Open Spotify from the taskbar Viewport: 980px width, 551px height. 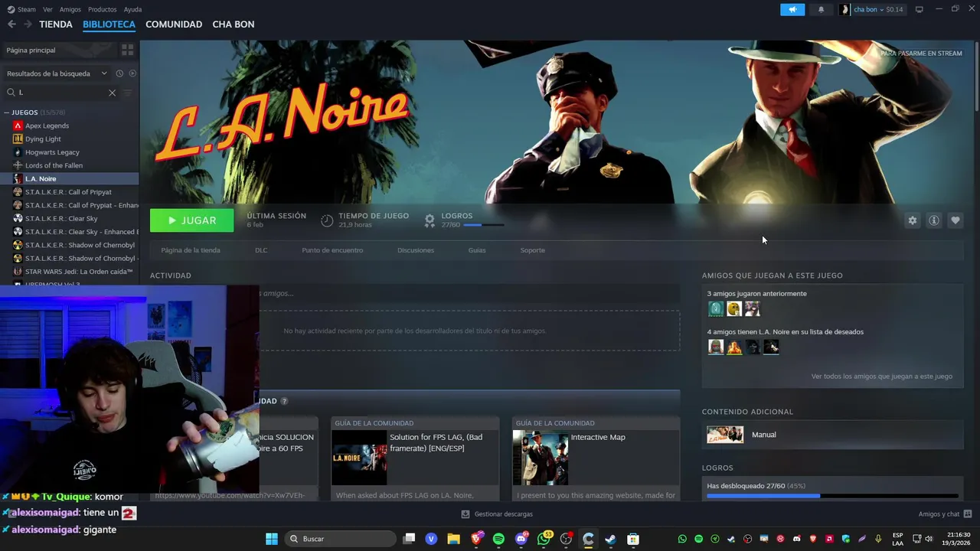point(498,539)
